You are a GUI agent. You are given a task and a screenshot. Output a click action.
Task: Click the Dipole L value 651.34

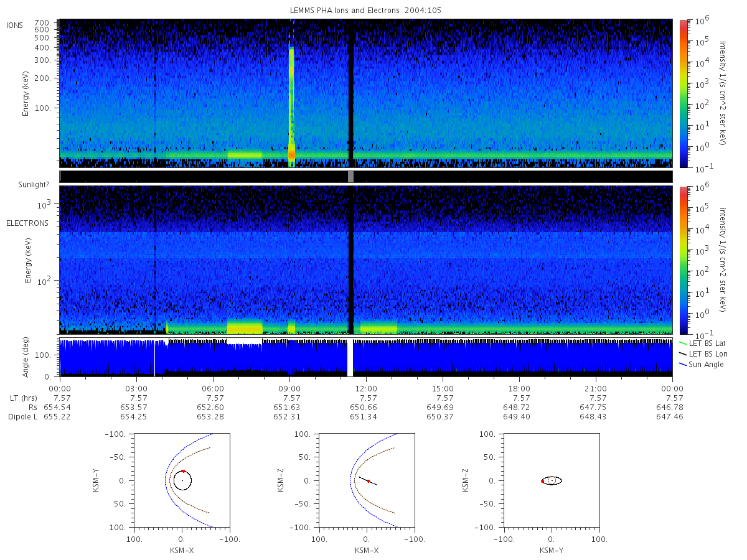coord(363,416)
